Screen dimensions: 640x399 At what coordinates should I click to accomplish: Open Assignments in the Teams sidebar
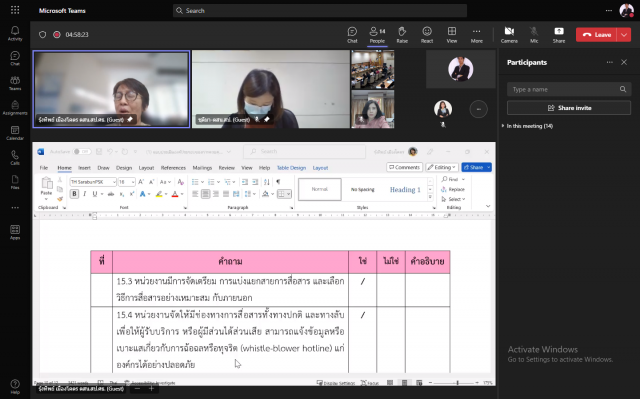[x=15, y=108]
